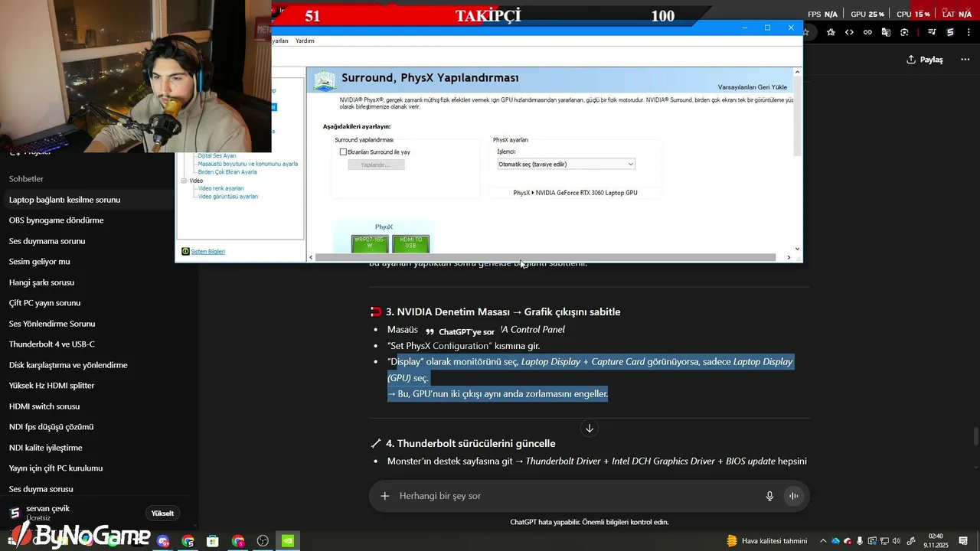Click the horizontal scrollbar in NVIDIA panel
The width and height of the screenshot is (980, 551).
(545, 257)
